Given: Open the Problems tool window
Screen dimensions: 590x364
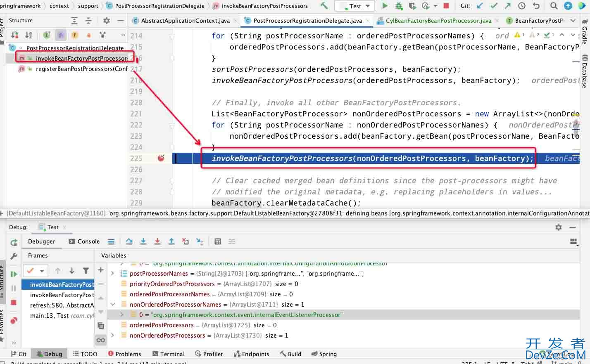Looking at the screenshot, I should click(x=124, y=354).
